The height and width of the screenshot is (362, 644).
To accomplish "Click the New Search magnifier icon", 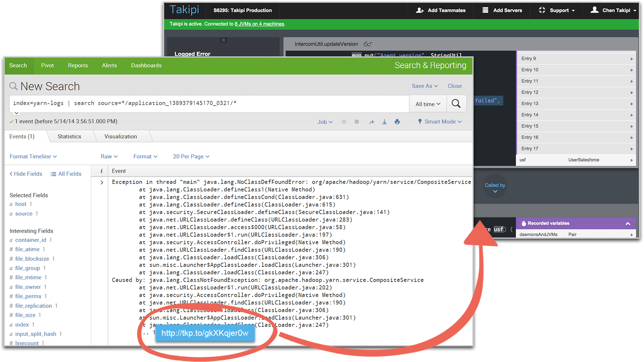I will click(x=13, y=86).
